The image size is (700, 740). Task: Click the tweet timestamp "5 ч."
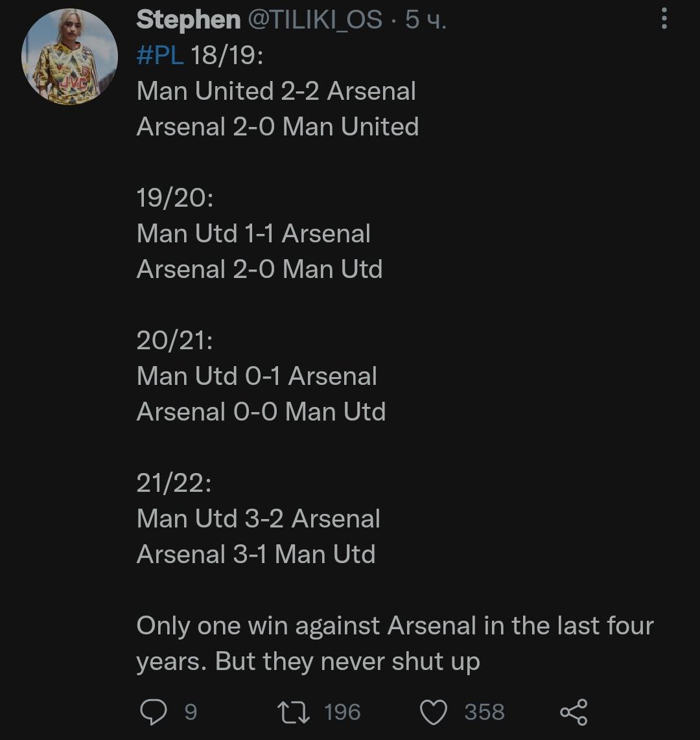[425, 20]
